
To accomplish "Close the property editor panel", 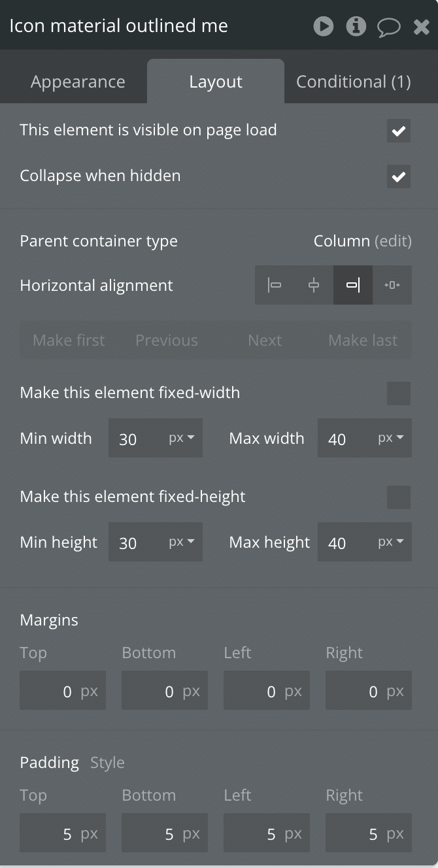I will coord(422,27).
